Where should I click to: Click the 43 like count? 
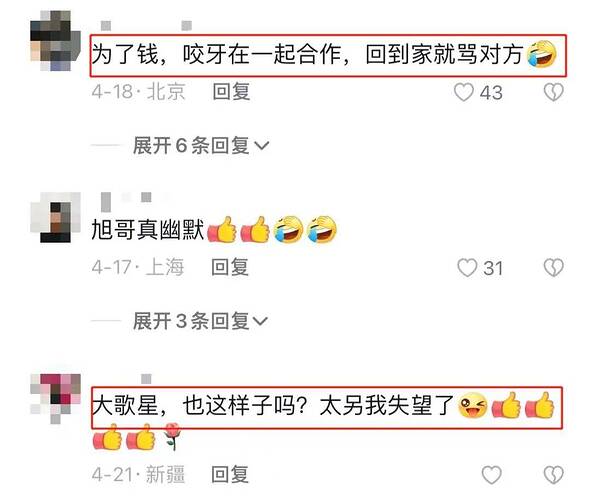(491, 93)
